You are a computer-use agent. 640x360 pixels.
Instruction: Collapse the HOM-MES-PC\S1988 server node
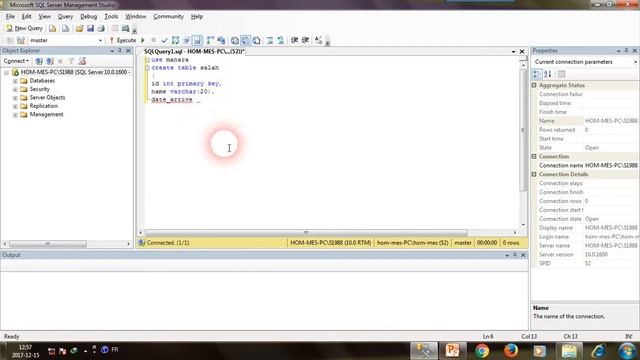point(6,72)
